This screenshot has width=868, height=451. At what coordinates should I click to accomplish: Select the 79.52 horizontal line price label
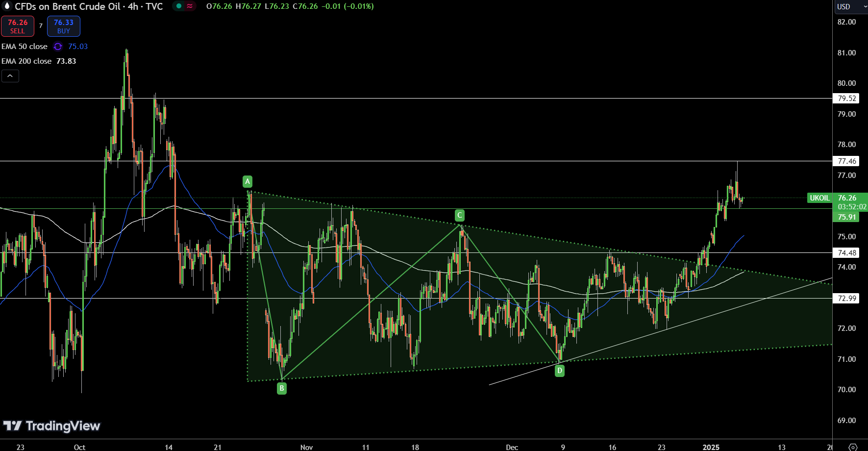pos(846,99)
